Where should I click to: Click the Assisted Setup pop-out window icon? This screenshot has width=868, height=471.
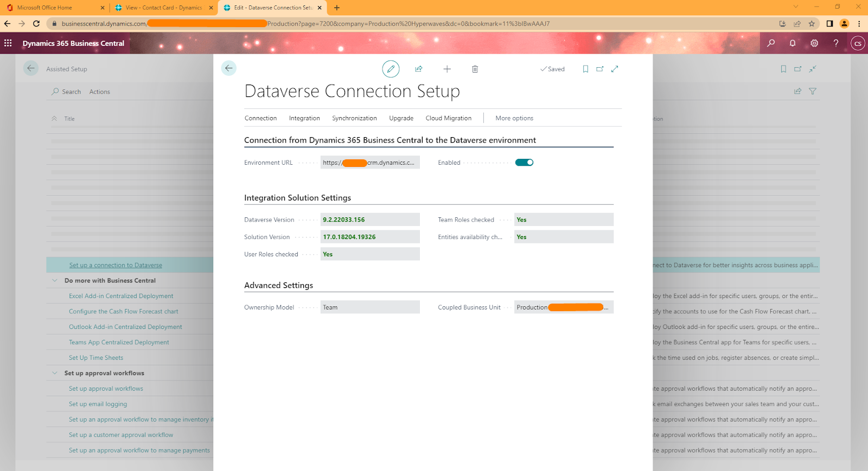(798, 69)
